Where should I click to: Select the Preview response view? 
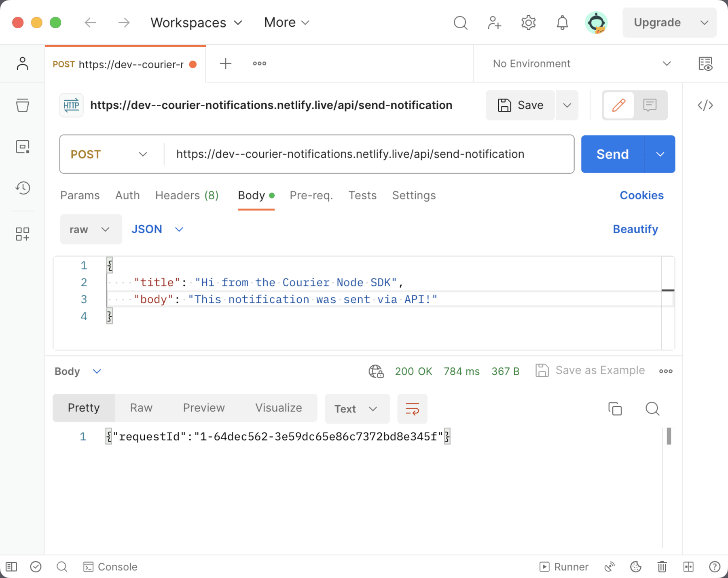click(x=204, y=408)
